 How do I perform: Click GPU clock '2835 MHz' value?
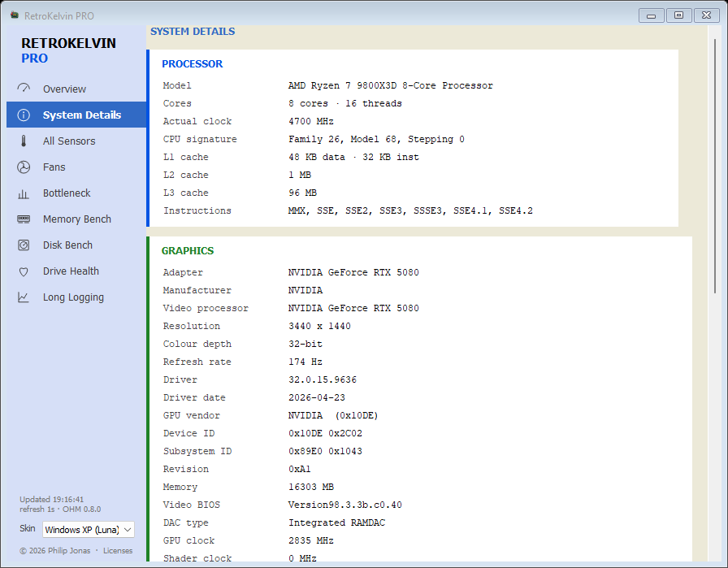coord(311,540)
